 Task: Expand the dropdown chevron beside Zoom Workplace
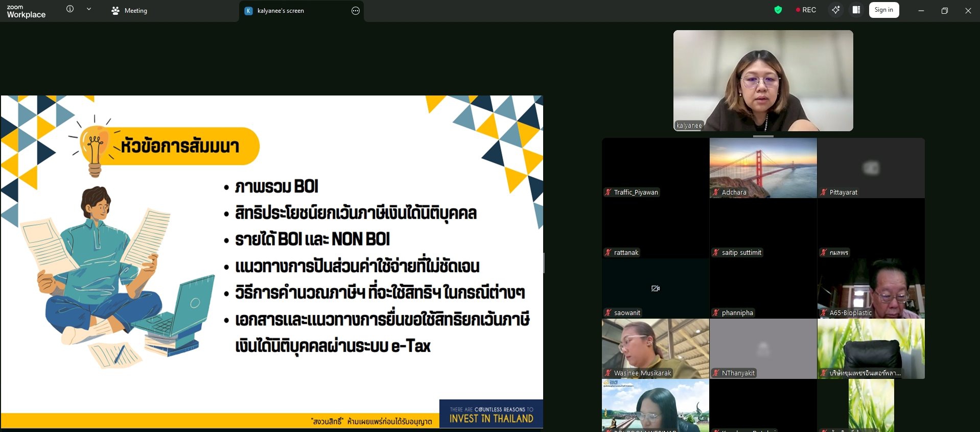point(89,9)
